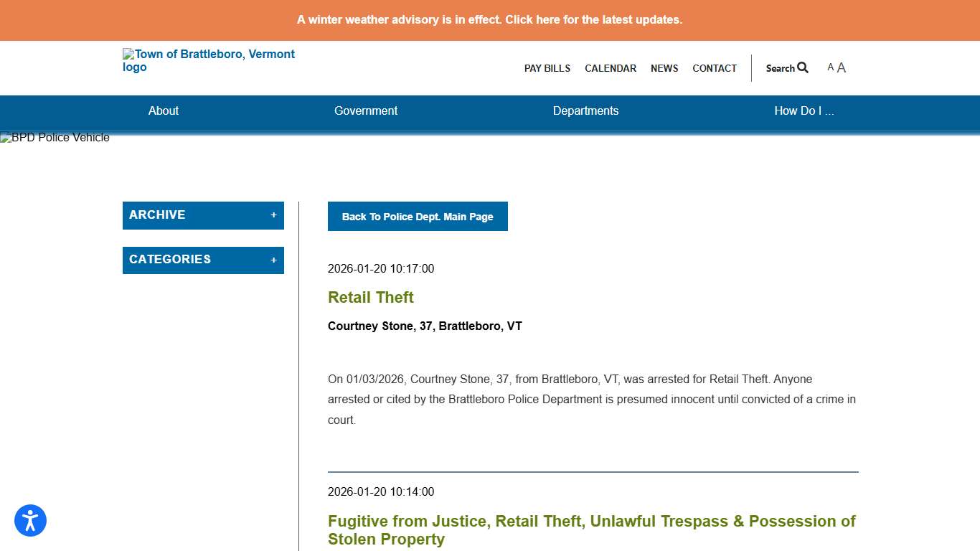Click the winter weather advisory banner
980x551 pixels.
(489, 20)
